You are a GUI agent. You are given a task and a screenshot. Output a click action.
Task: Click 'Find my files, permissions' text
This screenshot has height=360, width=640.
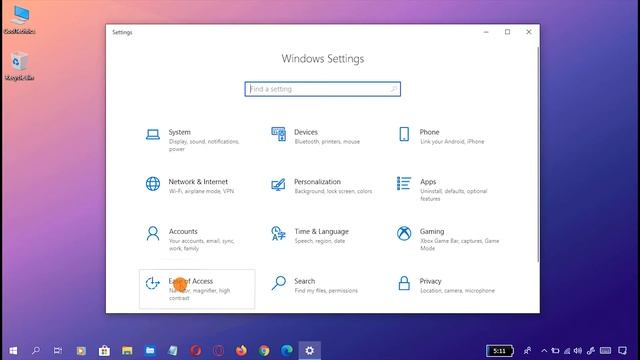(x=326, y=291)
